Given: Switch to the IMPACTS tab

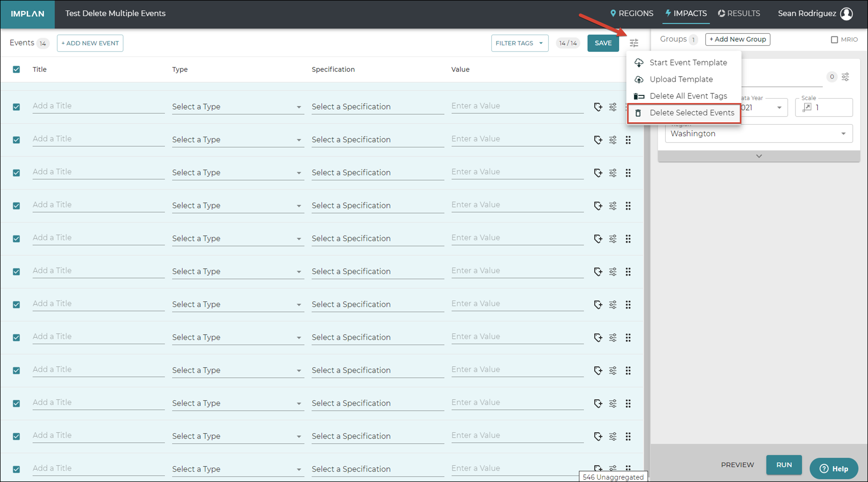Looking at the screenshot, I should coord(686,13).
